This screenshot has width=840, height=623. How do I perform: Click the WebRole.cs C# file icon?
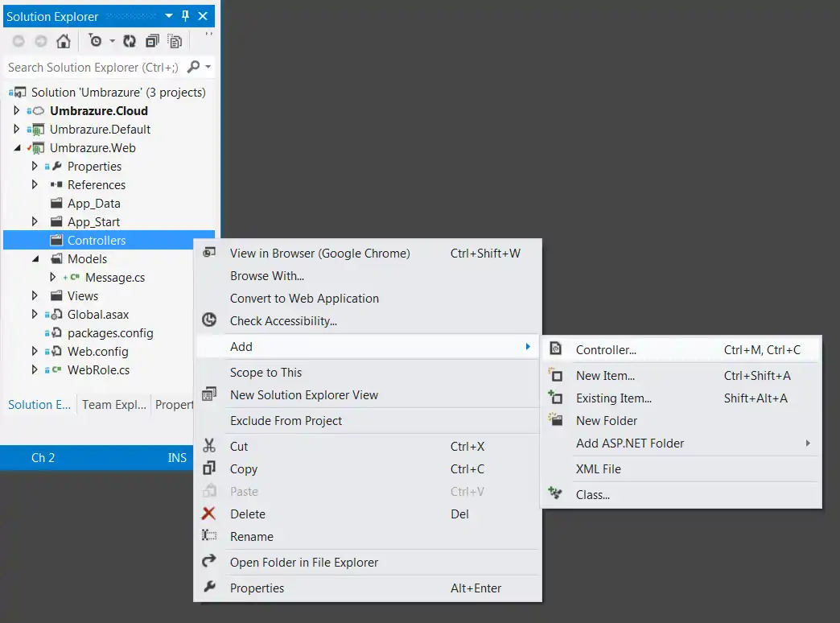(56, 370)
